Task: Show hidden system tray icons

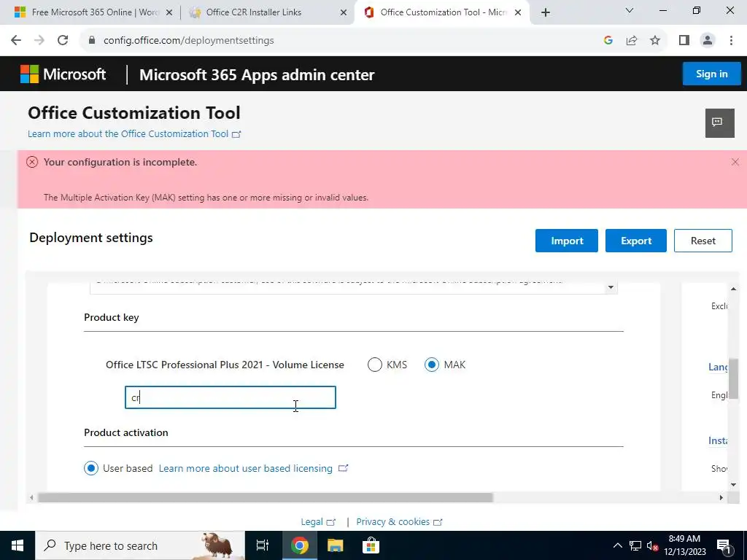Action: click(617, 545)
